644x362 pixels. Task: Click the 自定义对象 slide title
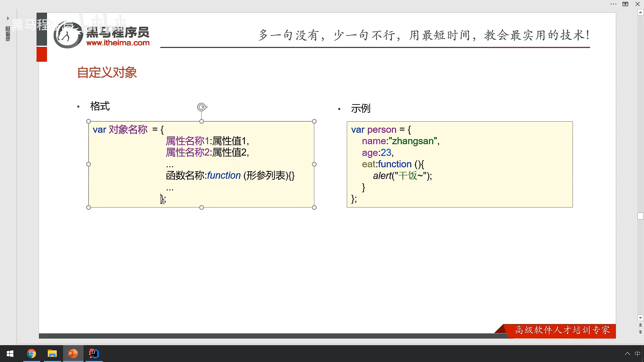point(107,73)
